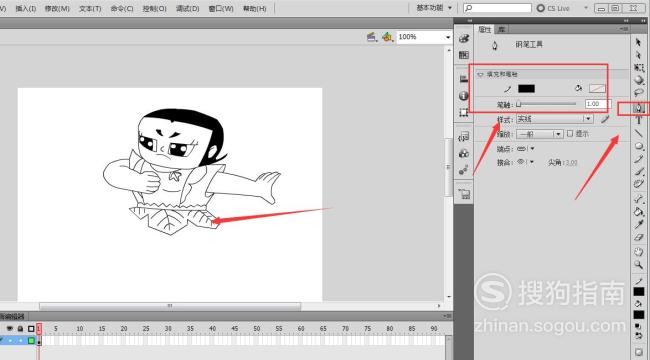Choose the Paint Bucket tool
Viewport: 650px width, 360px height.
pyautogui.click(x=638, y=212)
